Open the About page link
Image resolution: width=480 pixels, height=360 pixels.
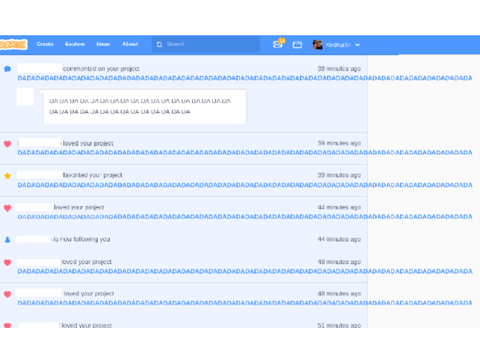click(130, 44)
